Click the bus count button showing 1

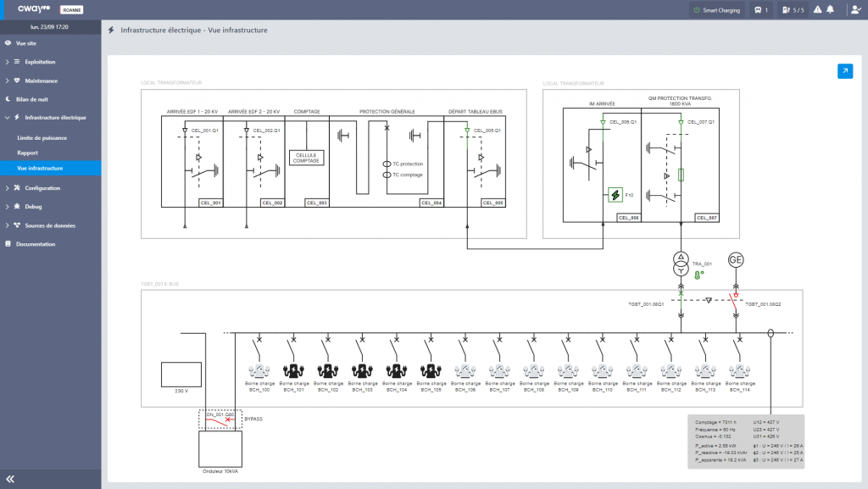tap(760, 10)
